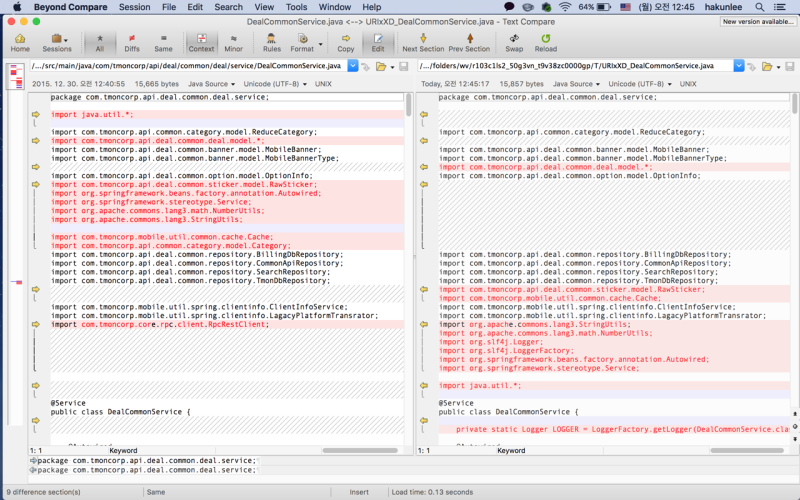Open right Unicode (UTF-8) encoding dropdown
Viewport: 800px width, 500px height.
[x=640, y=84]
